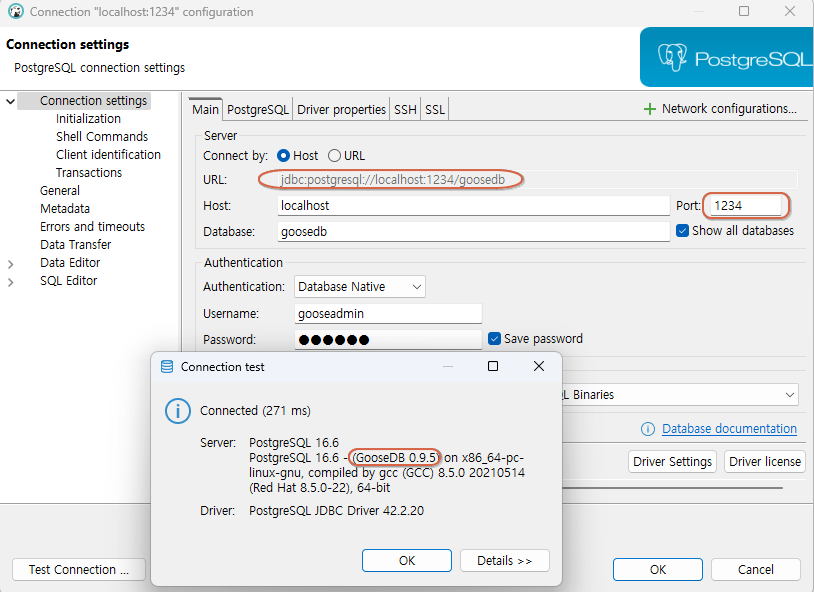
Task: Maximize the connection configuration window
Action: pyautogui.click(x=744, y=11)
